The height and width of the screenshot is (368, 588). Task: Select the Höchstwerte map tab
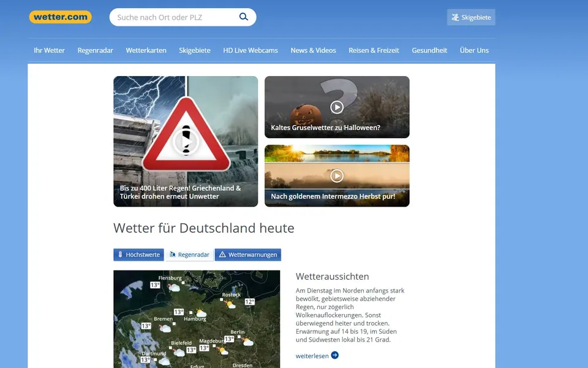pyautogui.click(x=139, y=255)
